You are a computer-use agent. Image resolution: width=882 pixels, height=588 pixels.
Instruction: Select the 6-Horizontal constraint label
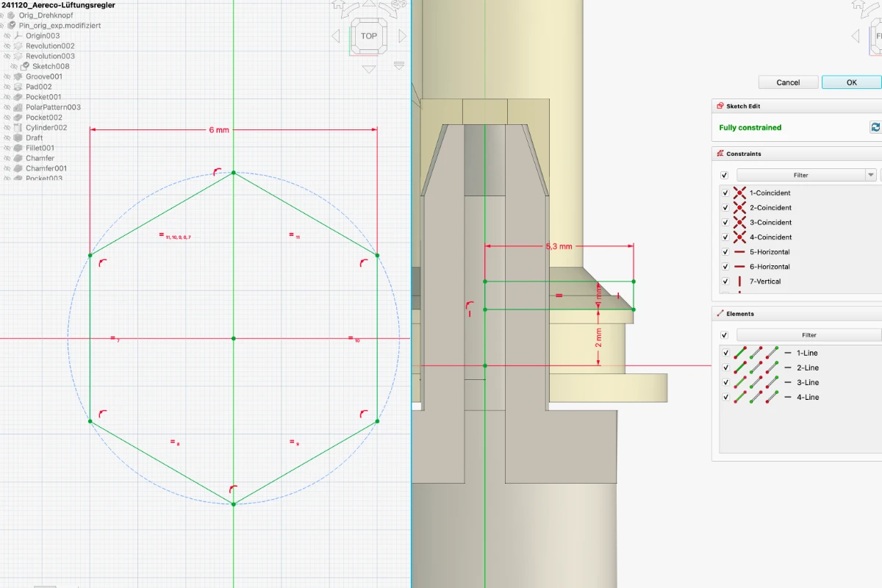(770, 266)
